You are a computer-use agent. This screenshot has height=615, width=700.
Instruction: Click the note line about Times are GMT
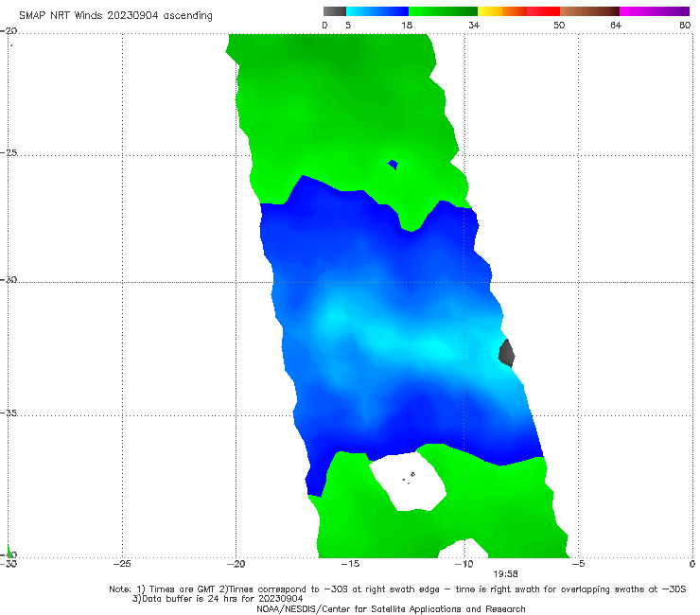pos(397,589)
